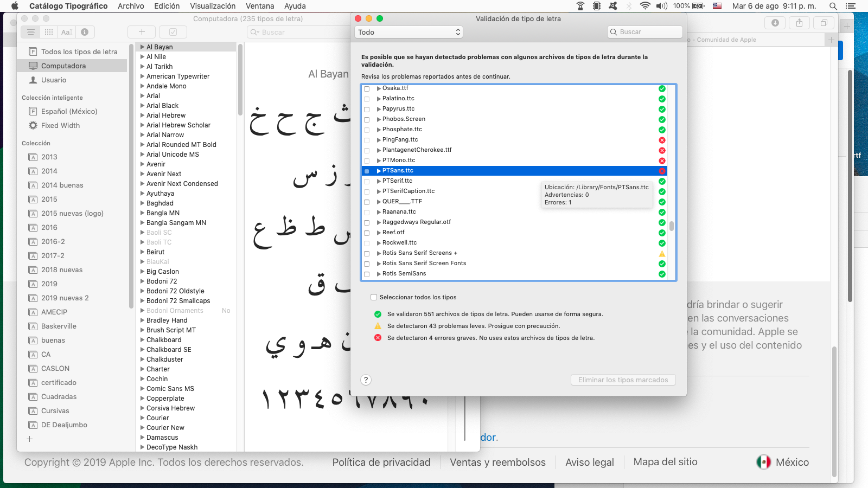Click the enable/disable font checkmark button
The image size is (868, 488).
pyautogui.click(x=173, y=32)
